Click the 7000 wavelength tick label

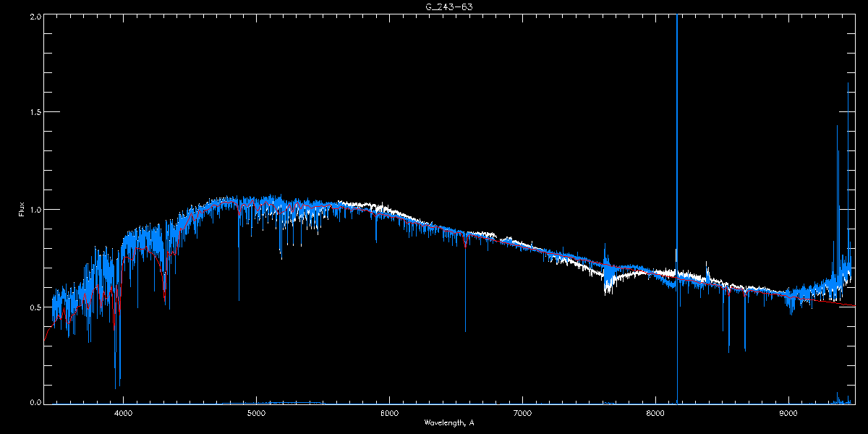[x=522, y=413]
